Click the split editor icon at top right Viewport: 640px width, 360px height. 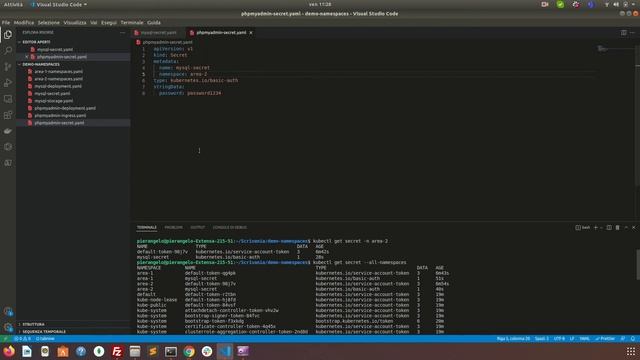(x=624, y=33)
